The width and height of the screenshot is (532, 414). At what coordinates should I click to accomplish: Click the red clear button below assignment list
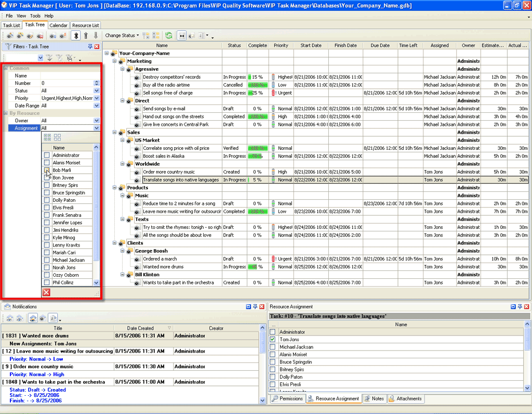(x=46, y=292)
